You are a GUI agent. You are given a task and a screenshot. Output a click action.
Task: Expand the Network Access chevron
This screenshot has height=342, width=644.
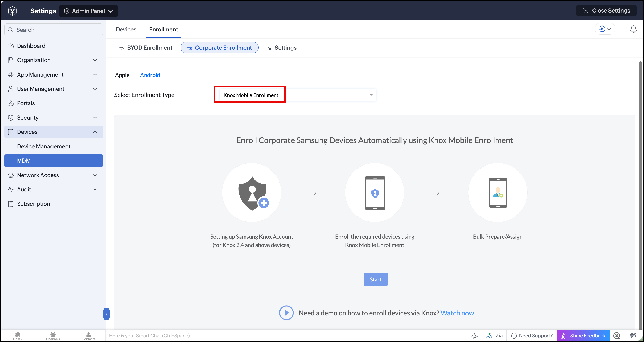point(95,175)
